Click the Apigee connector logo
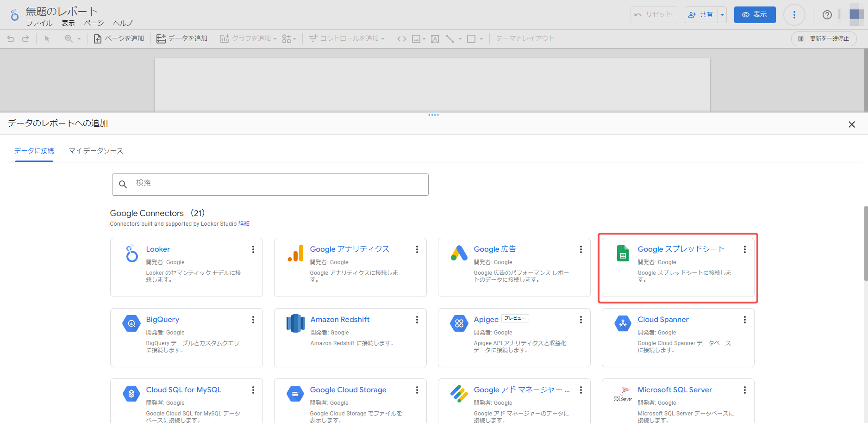The width and height of the screenshot is (868, 427). 459,323
